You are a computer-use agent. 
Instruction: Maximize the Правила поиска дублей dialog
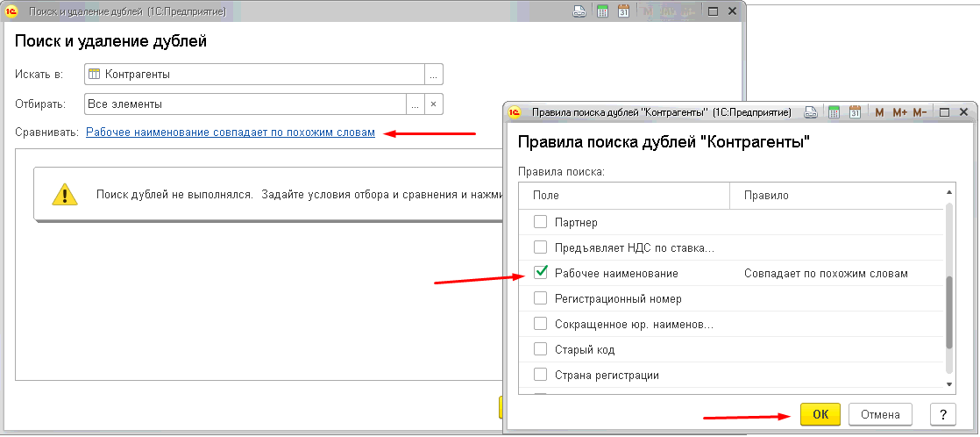(x=944, y=112)
